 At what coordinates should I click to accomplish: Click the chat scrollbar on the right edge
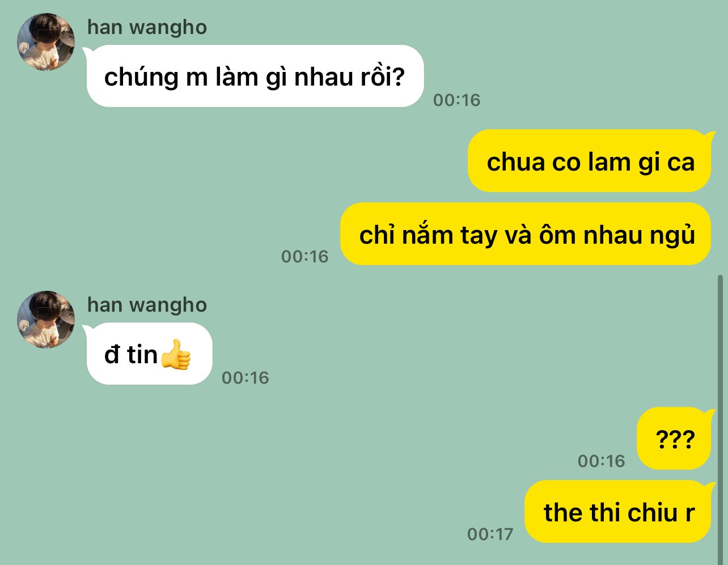pos(721,419)
